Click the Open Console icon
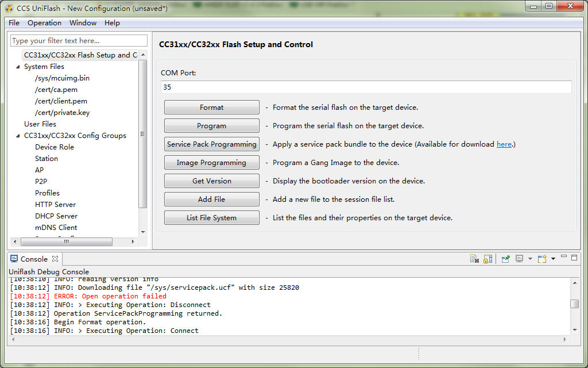This screenshot has width=588, height=368. pos(542,259)
